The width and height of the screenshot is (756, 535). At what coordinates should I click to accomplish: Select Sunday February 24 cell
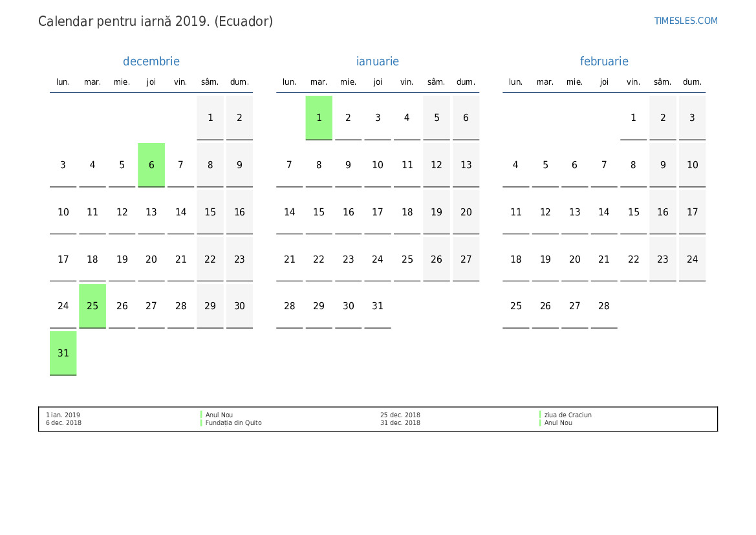click(x=692, y=259)
